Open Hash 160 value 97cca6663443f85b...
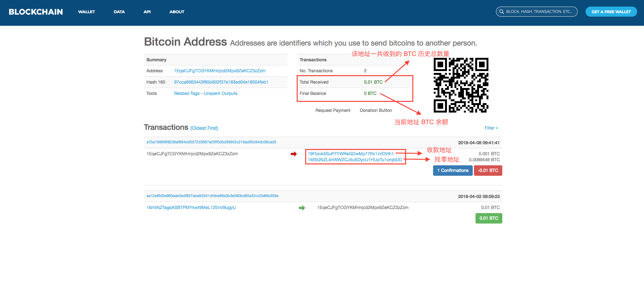 (x=221, y=82)
